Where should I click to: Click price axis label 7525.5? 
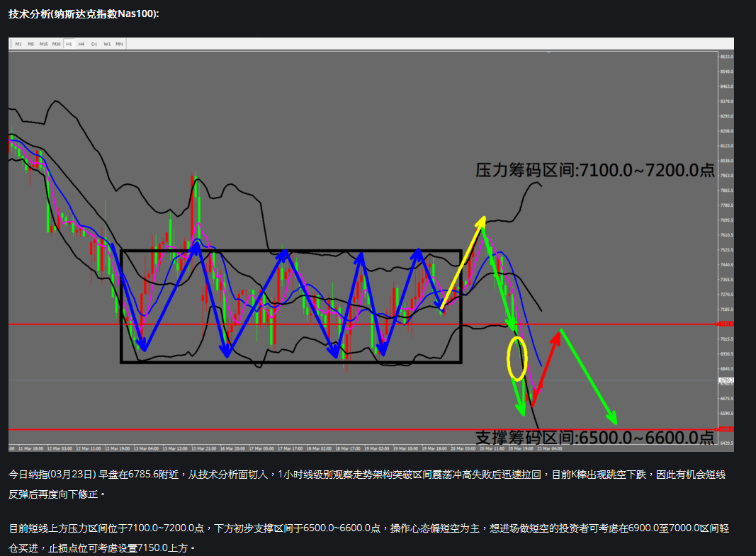(726, 250)
